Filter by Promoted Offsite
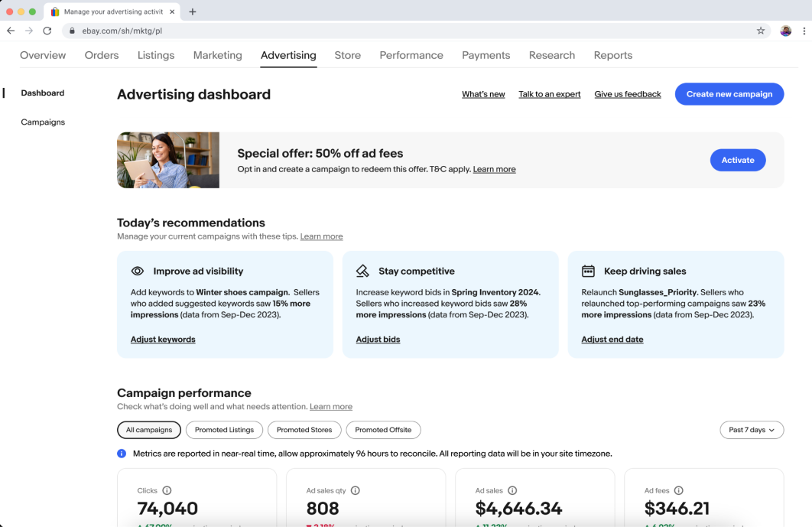The height and width of the screenshot is (527, 812). [x=383, y=430]
